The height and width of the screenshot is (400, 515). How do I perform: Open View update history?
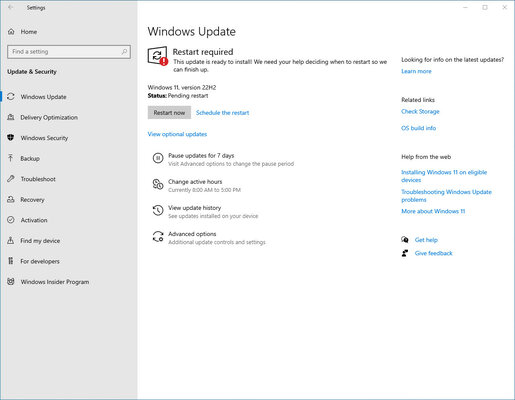(x=195, y=208)
